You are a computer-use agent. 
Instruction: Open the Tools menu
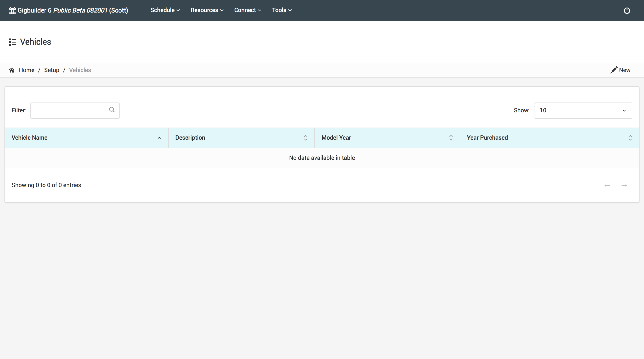tap(282, 10)
